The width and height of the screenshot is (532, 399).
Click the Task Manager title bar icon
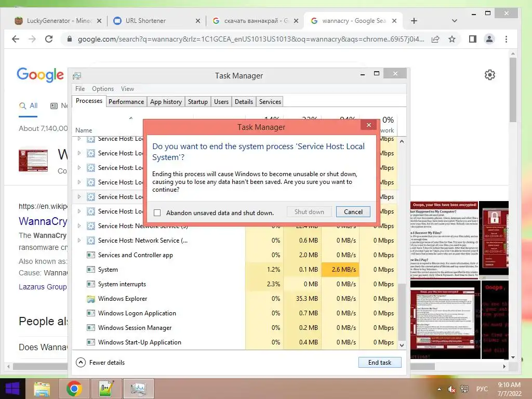77,76
